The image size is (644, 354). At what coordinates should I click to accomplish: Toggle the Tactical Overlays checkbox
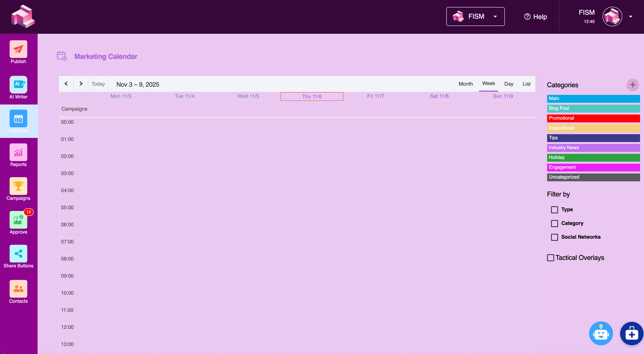click(x=550, y=258)
